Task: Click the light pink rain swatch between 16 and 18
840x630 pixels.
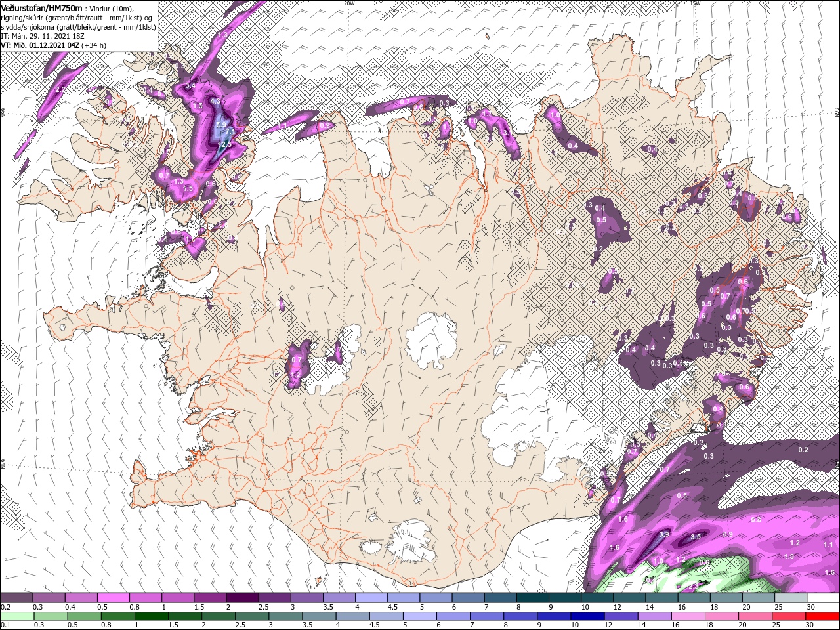Action: pos(688,616)
